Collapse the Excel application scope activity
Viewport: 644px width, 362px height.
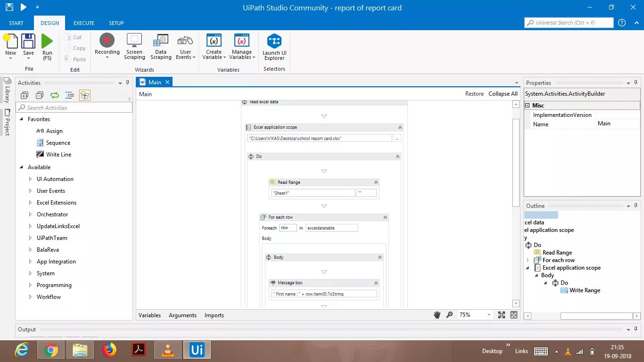(400, 127)
